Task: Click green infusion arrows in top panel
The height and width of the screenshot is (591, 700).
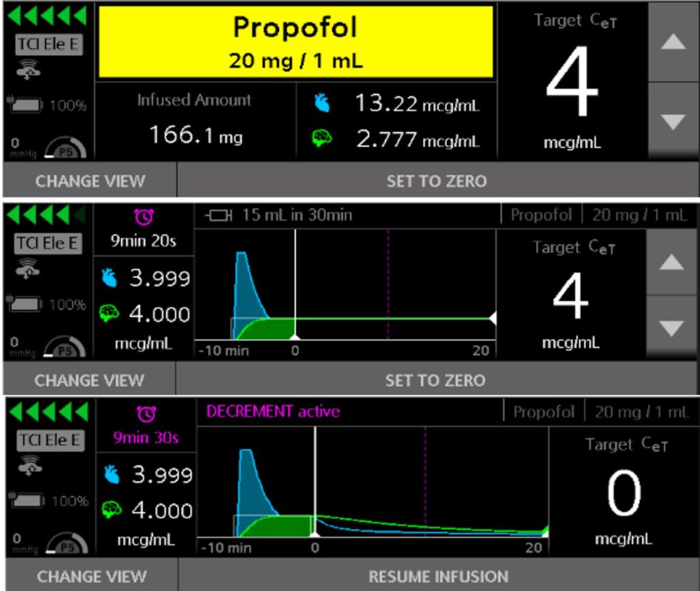Action: coord(48,16)
